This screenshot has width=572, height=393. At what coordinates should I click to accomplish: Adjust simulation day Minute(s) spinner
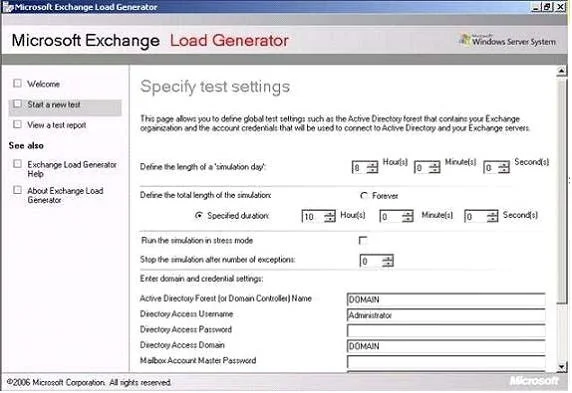tap(434, 168)
